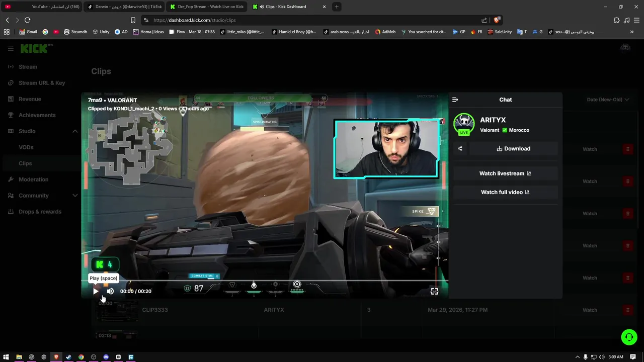Open the Gmail bookmark

point(28,32)
